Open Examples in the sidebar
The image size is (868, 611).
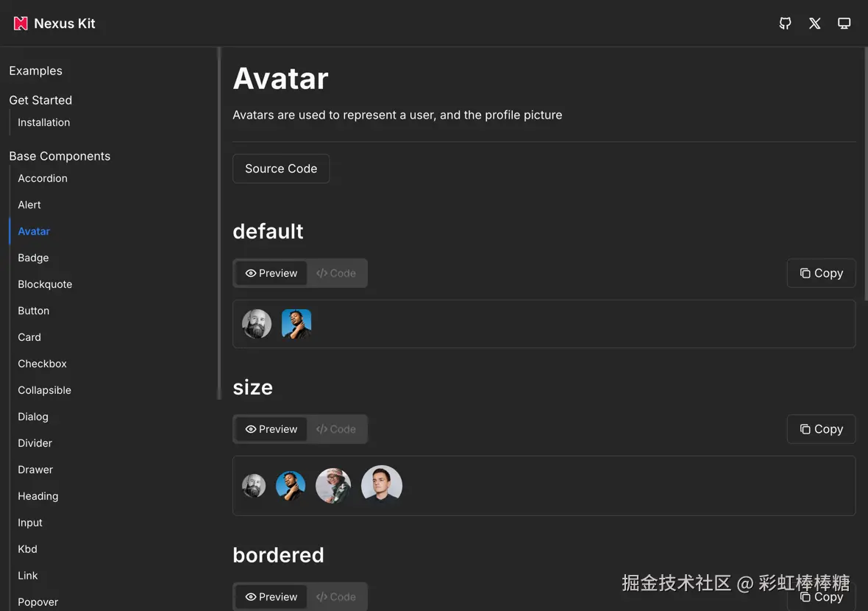pos(35,71)
